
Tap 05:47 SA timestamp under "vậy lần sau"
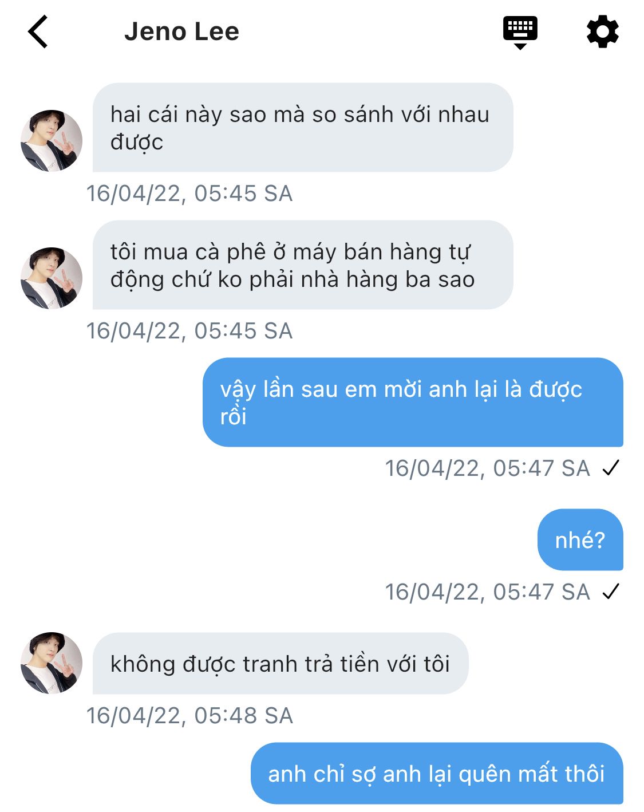tap(487, 468)
